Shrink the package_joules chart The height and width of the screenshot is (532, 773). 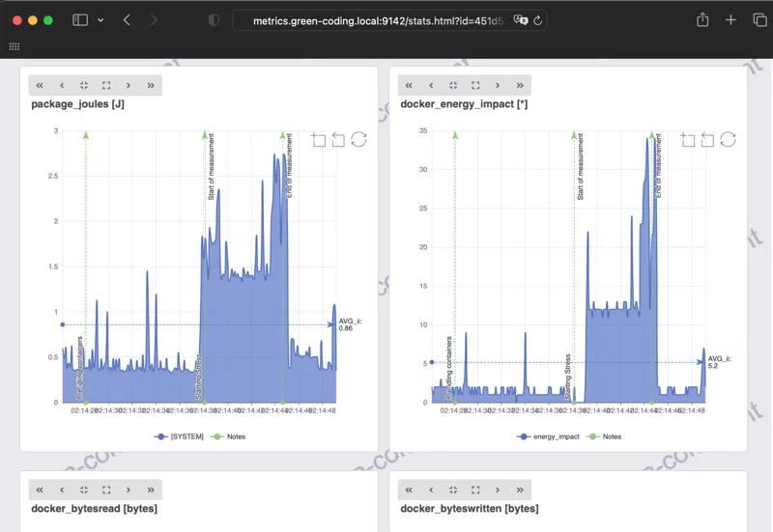point(84,85)
